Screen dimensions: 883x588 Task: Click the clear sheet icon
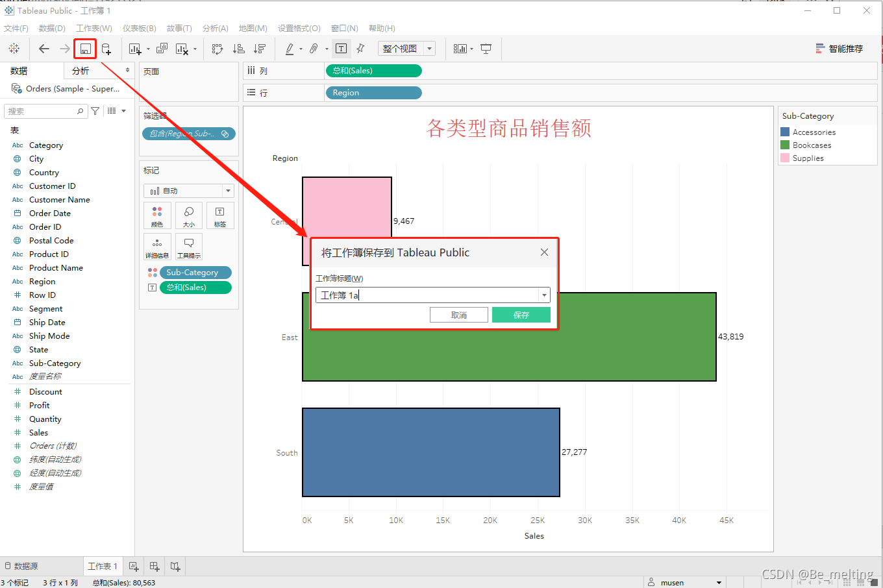click(182, 49)
